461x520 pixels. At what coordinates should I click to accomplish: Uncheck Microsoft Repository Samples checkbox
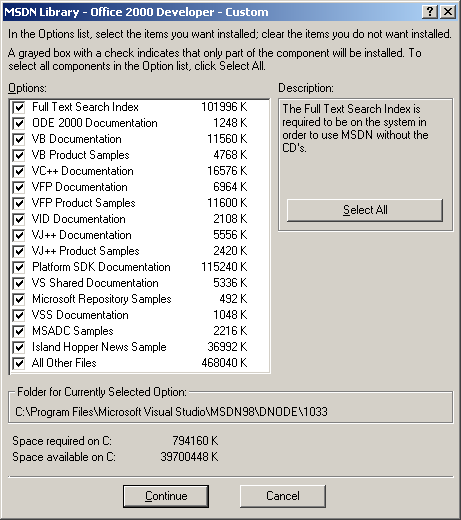click(x=19, y=299)
